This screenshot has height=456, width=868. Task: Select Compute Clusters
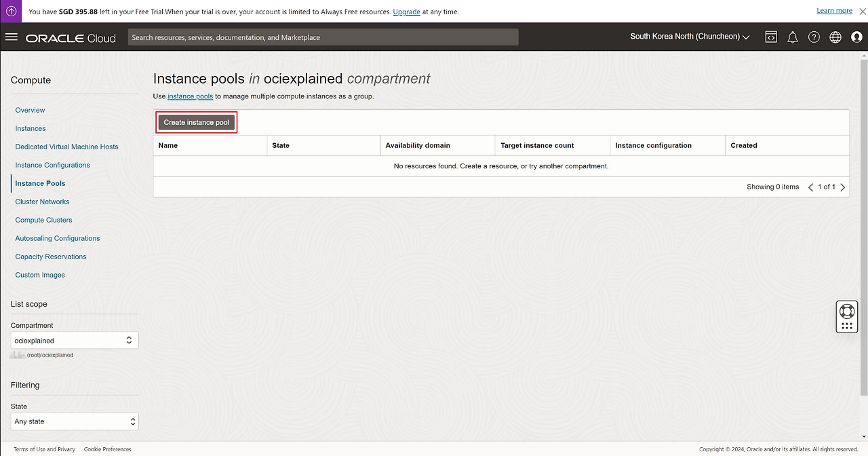click(43, 220)
